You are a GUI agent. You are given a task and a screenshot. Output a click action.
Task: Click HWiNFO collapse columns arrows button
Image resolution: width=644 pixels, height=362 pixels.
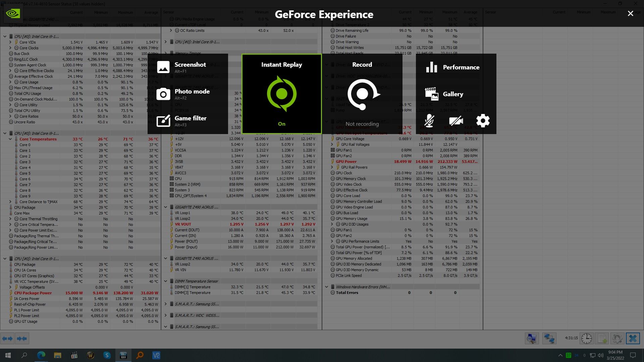coord(22,339)
